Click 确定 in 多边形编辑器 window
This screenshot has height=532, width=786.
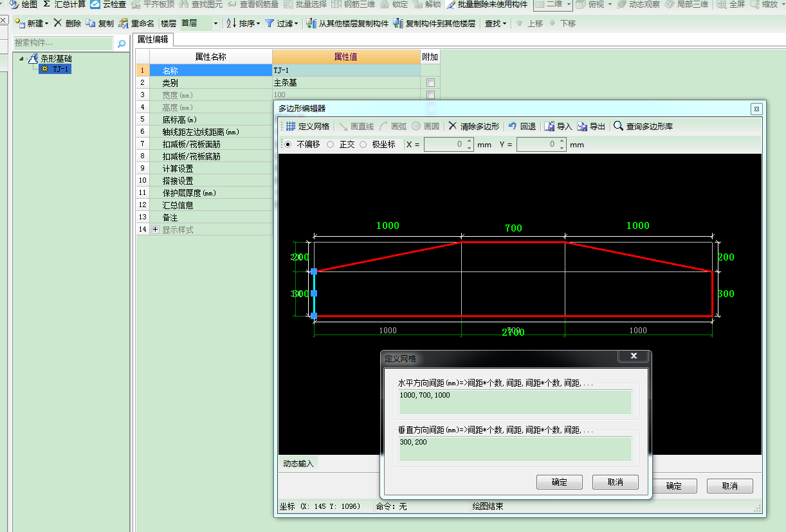(x=673, y=486)
